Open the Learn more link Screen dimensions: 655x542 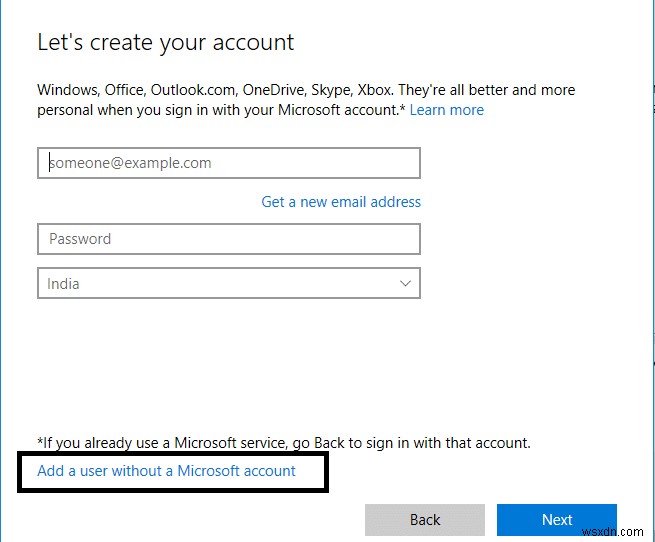point(446,110)
